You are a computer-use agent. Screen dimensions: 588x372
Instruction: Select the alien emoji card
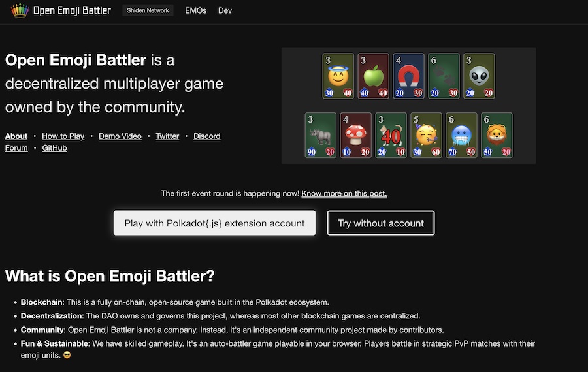(479, 76)
